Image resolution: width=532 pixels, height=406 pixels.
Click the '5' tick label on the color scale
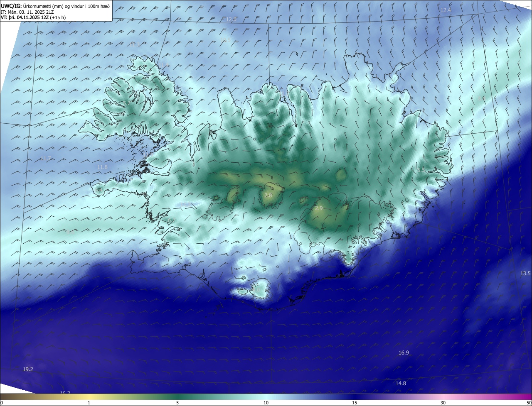[x=177, y=403]
